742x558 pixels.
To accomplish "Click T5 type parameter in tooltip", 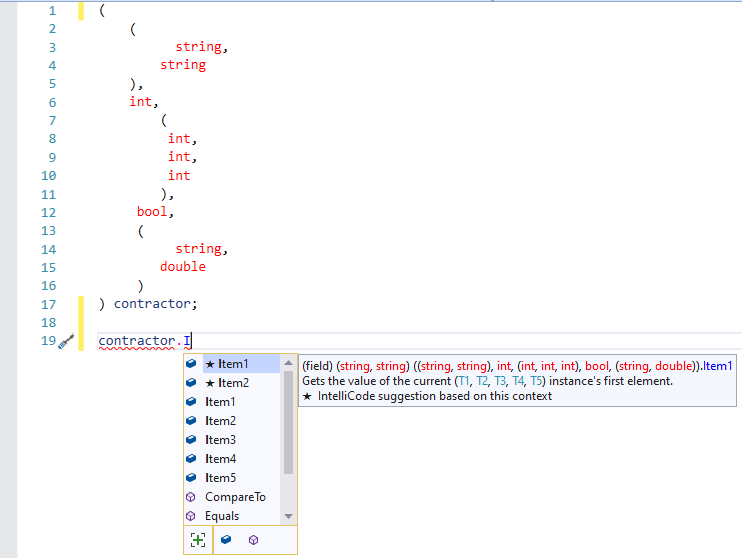I will pyautogui.click(x=536, y=381).
